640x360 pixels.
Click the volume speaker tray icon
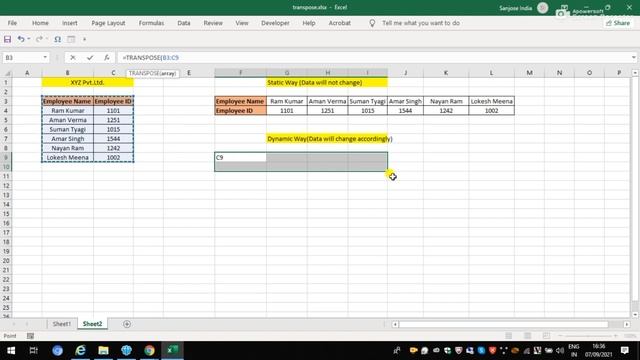560,350
